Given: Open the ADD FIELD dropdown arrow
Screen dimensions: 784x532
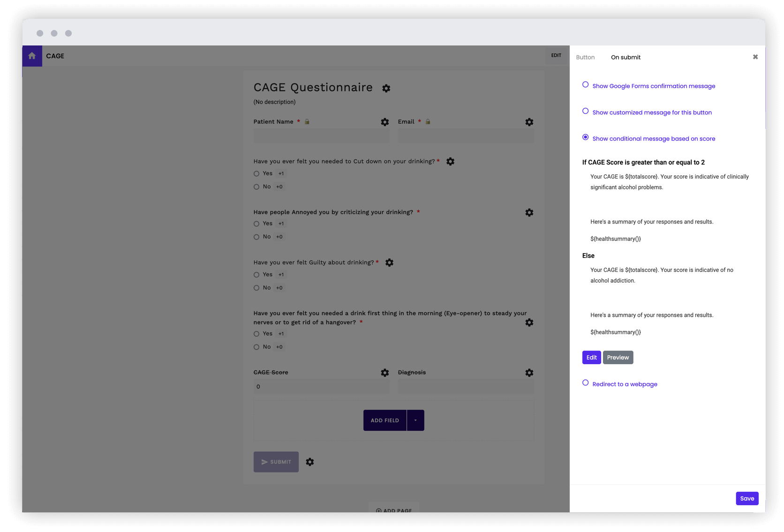Looking at the screenshot, I should click(415, 420).
